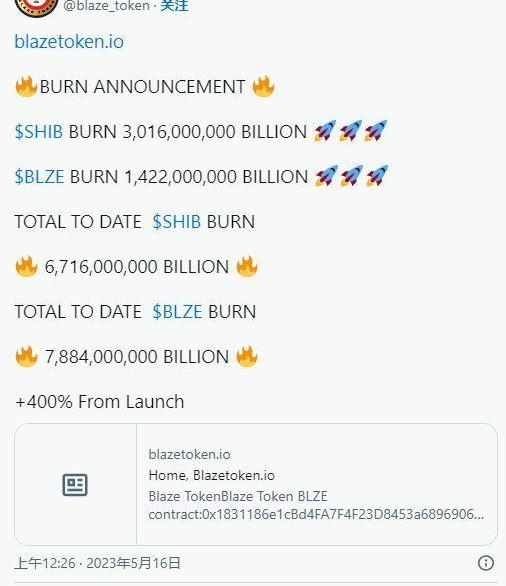Open the tweet info circle icon

[486, 562]
